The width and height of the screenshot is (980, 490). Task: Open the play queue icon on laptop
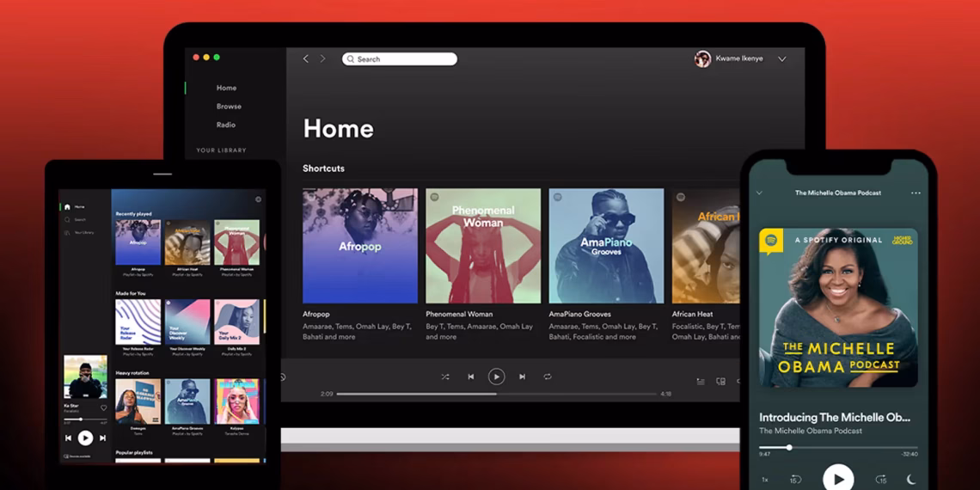pos(701,381)
